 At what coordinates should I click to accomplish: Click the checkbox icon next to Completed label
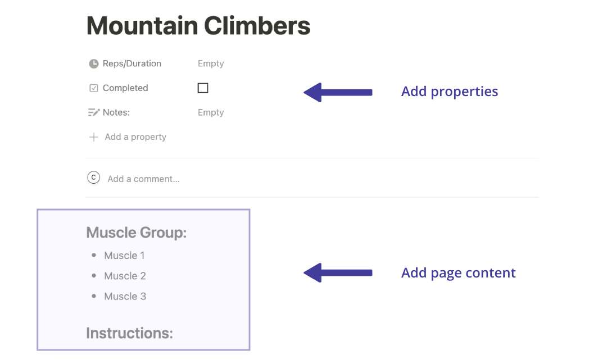(93, 88)
